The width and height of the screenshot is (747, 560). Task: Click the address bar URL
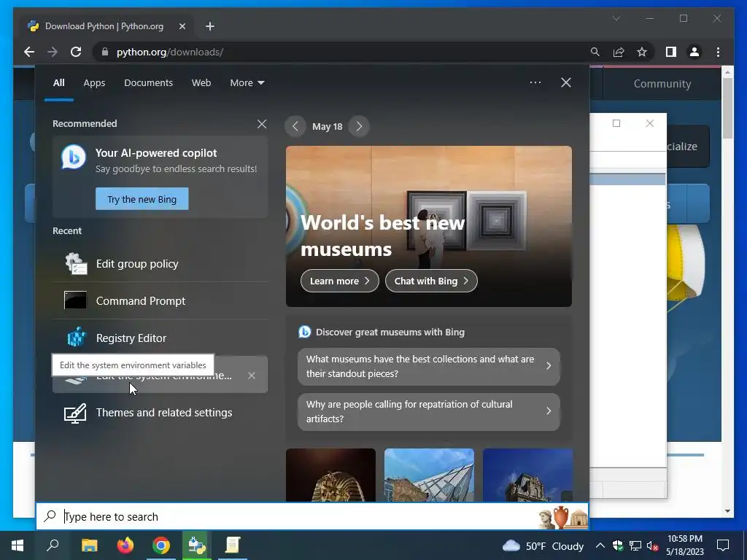click(x=169, y=52)
